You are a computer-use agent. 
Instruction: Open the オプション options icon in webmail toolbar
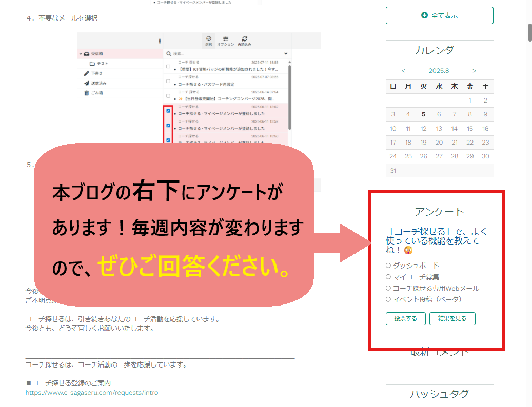[226, 40]
